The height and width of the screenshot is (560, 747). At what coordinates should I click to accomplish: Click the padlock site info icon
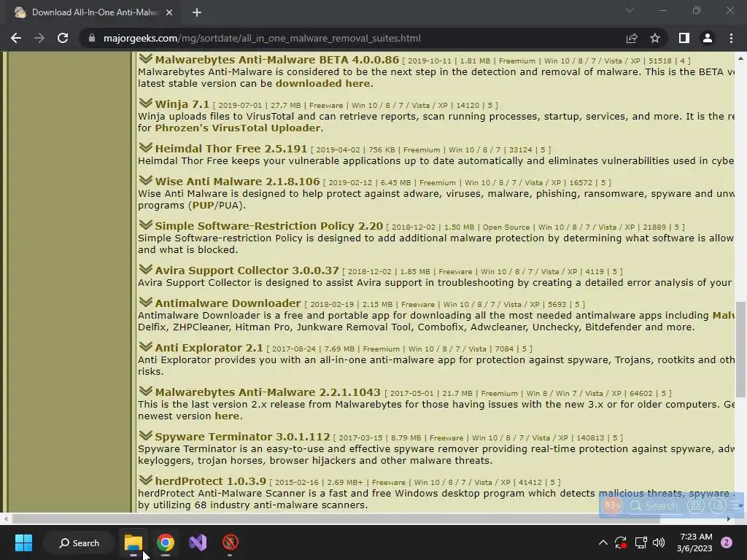click(92, 38)
